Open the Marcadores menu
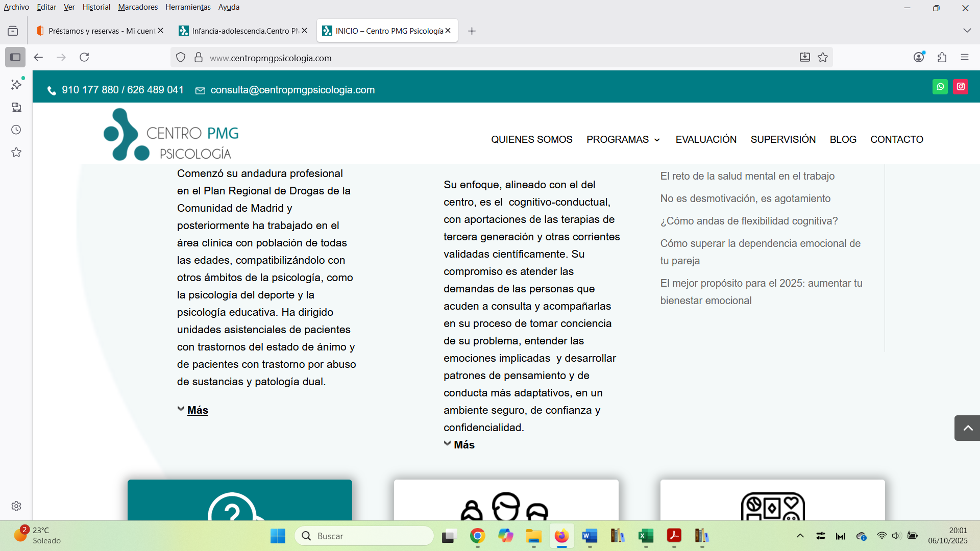The height and width of the screenshot is (551, 980). (x=138, y=7)
